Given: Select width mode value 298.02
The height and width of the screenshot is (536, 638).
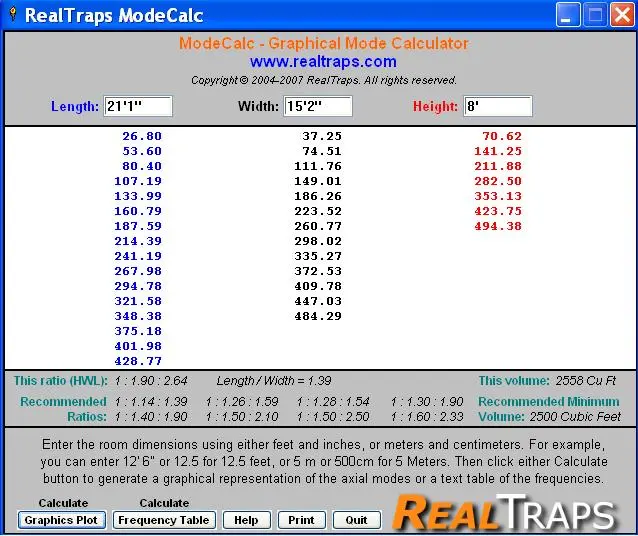Looking at the screenshot, I should pos(318,241).
